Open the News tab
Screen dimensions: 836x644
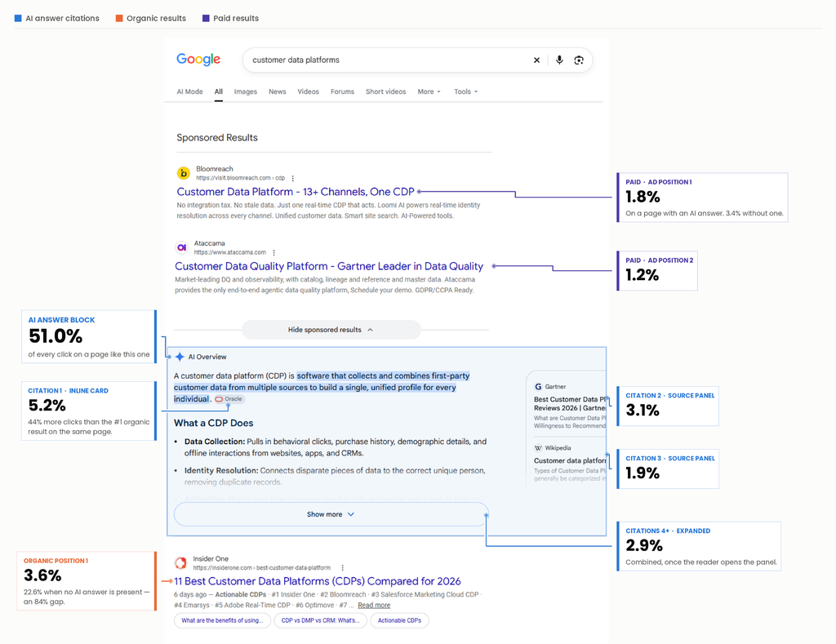[x=278, y=91]
